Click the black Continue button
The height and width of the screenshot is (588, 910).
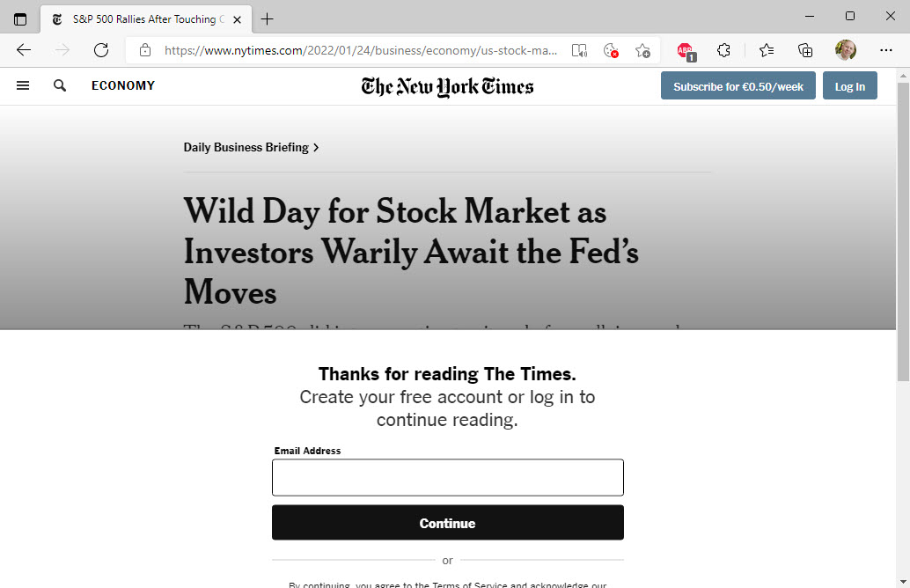(447, 522)
